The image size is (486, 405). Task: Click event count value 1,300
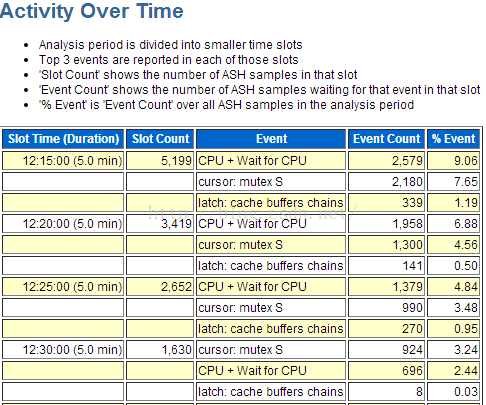click(408, 245)
